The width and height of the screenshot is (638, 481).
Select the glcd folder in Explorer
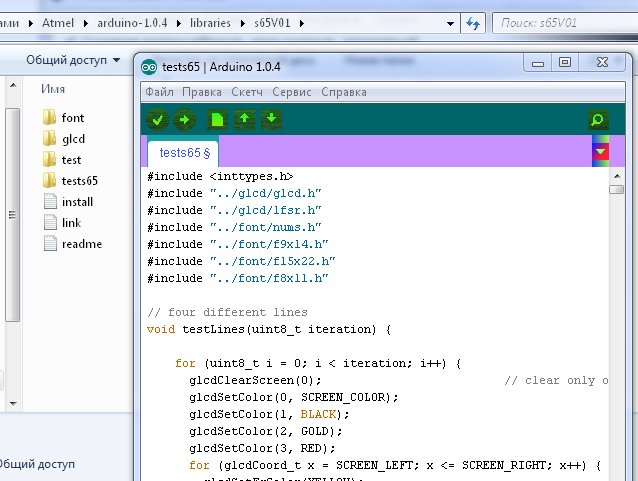(64, 139)
